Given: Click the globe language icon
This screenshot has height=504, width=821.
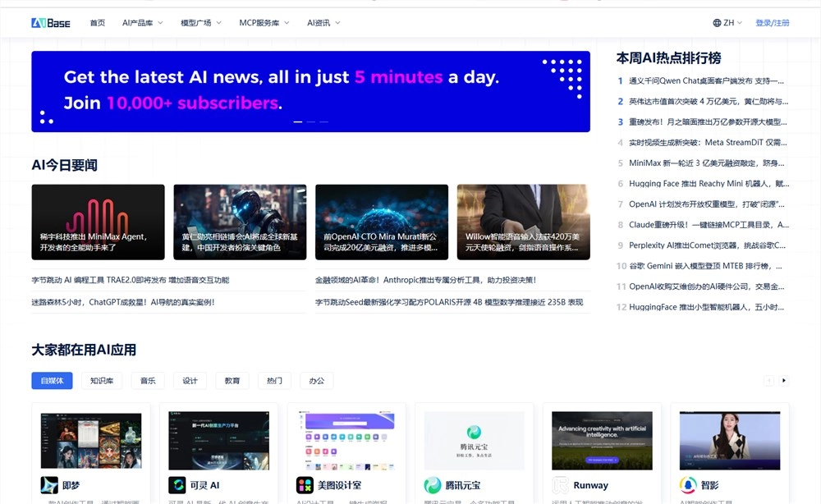Looking at the screenshot, I should click(x=717, y=22).
